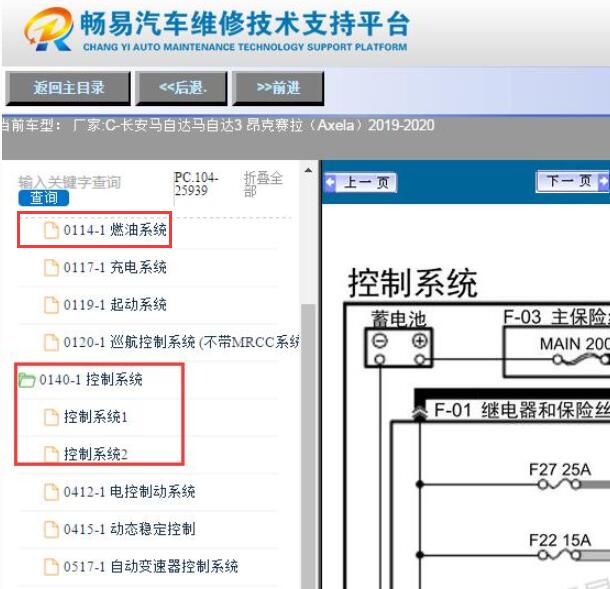
Task: Click the F22 15A fuse label
Action: [560, 540]
